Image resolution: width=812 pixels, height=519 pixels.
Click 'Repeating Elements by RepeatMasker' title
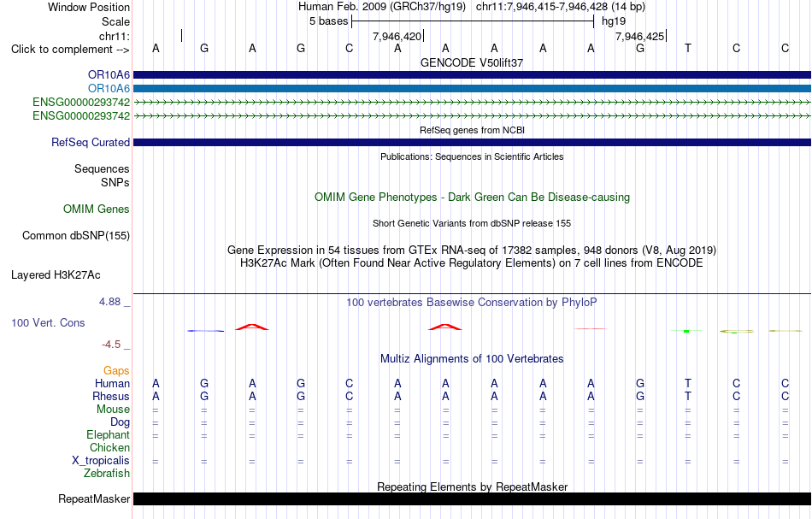tap(473, 487)
